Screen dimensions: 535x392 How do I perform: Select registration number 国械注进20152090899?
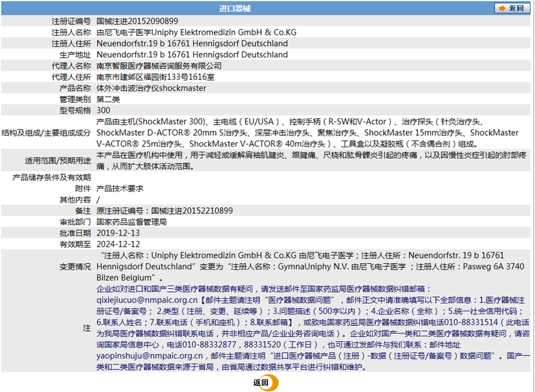[137, 21]
